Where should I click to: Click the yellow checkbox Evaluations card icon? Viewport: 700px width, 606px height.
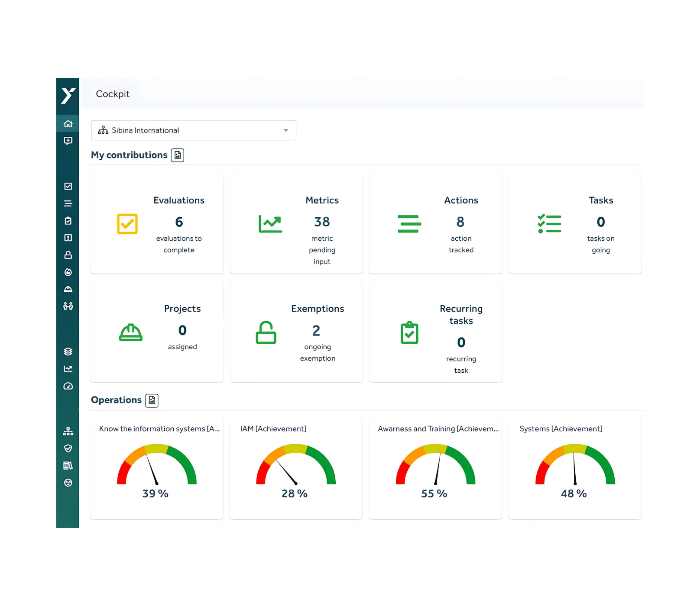click(127, 224)
